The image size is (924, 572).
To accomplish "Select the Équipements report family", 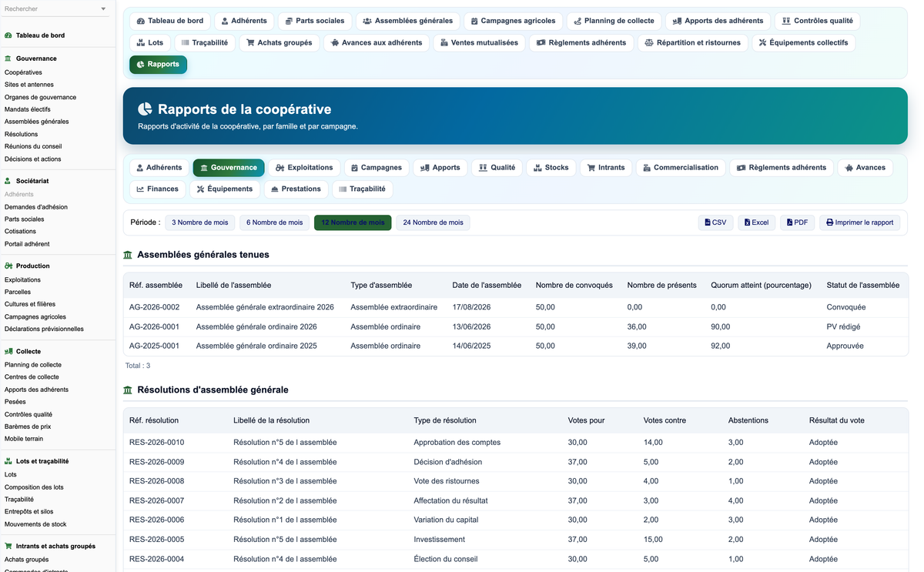I will [224, 189].
